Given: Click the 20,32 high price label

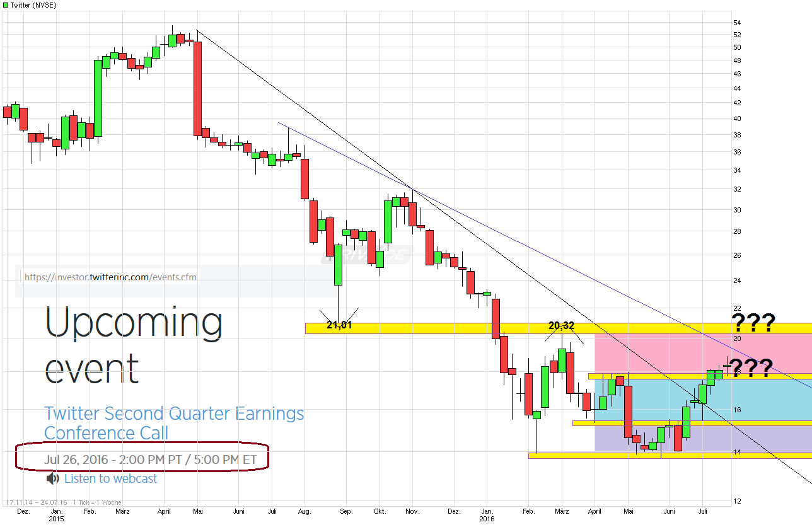Looking at the screenshot, I should tap(561, 325).
